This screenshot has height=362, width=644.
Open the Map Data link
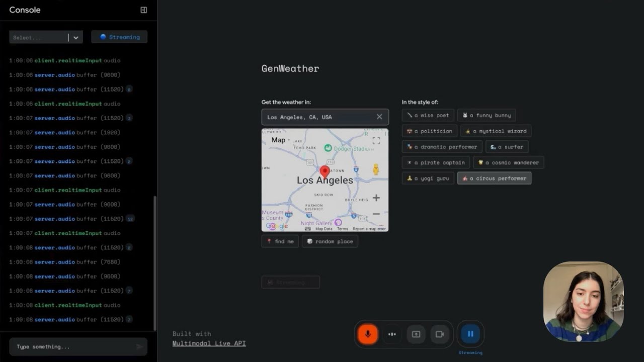tap(324, 229)
